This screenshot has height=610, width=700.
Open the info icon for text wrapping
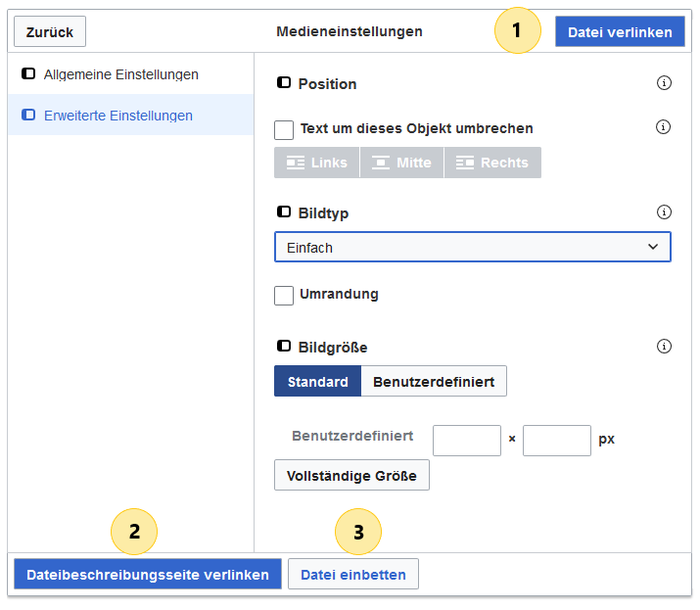click(663, 127)
